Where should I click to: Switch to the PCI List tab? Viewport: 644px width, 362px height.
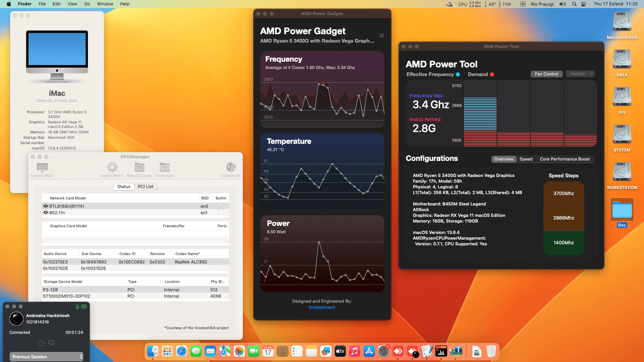tap(146, 186)
